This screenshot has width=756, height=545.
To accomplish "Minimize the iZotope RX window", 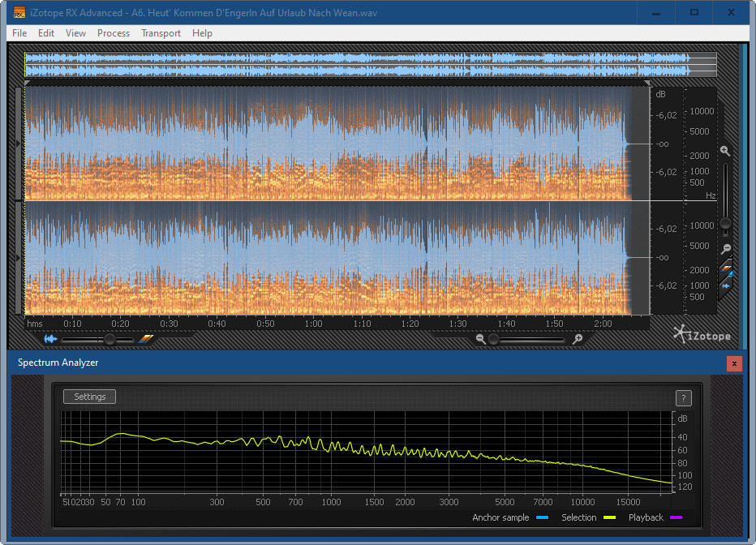I will tap(655, 12).
